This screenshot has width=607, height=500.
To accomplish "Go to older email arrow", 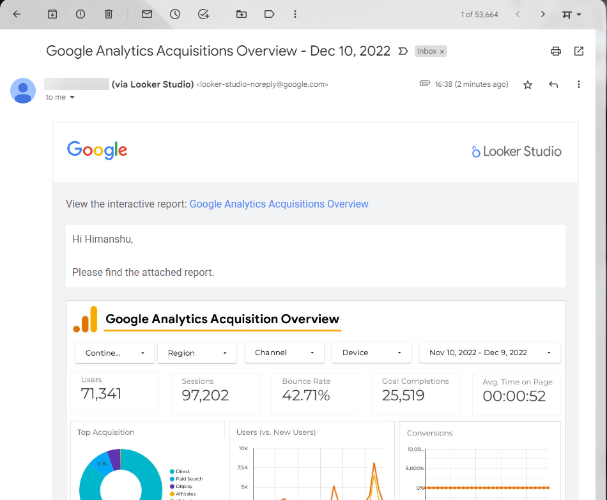I will (543, 14).
